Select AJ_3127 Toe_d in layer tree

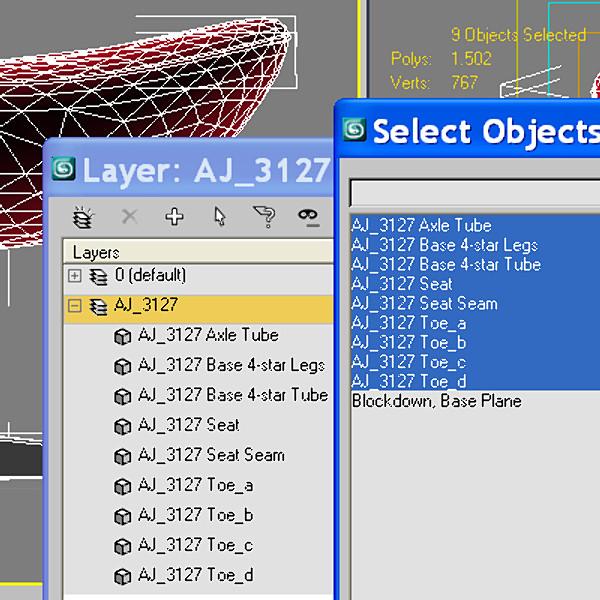196,575
